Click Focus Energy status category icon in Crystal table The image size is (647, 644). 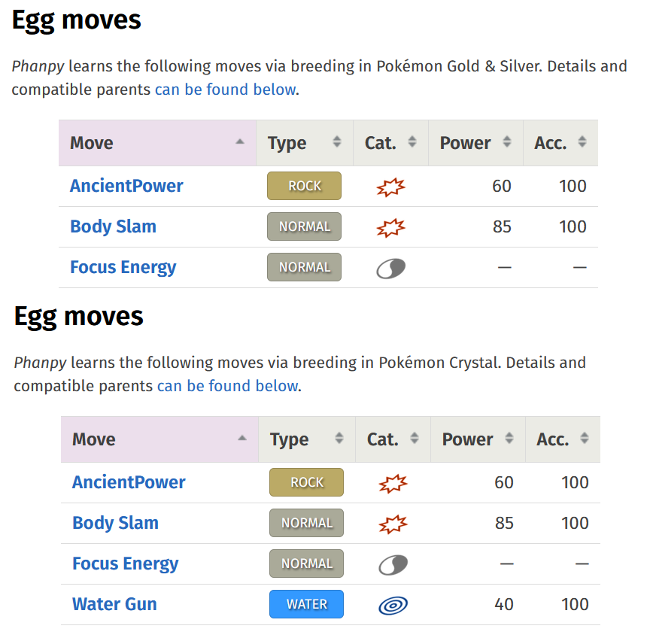(x=393, y=564)
